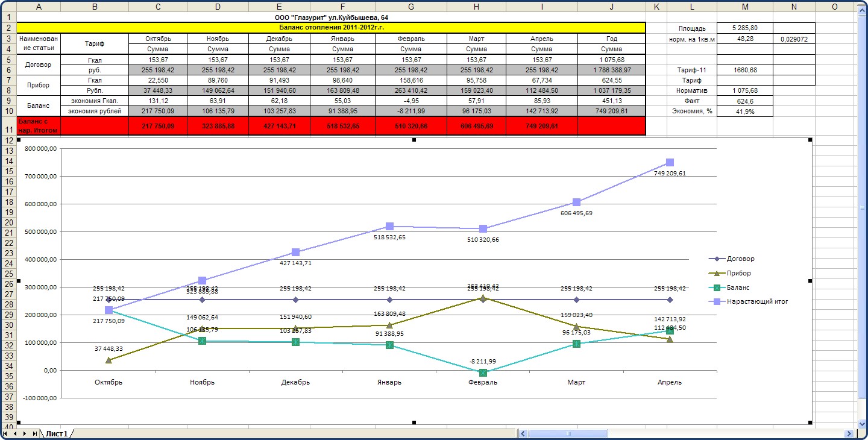Click red cell 510 320,66
The height and width of the screenshot is (440, 868).
410,126
